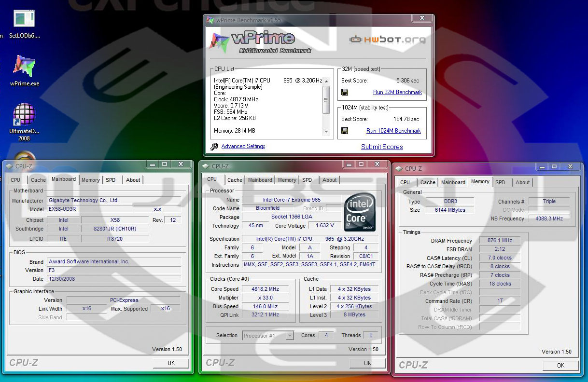Click OK in the Mainboard CPU-Z window
The width and height of the screenshot is (588, 382).
(x=171, y=363)
